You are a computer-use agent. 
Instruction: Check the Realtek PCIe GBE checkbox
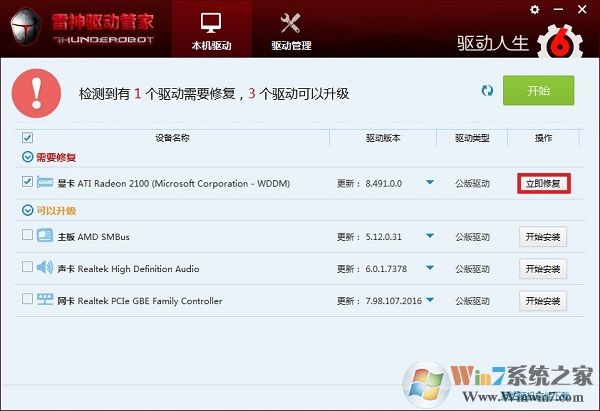(x=27, y=298)
